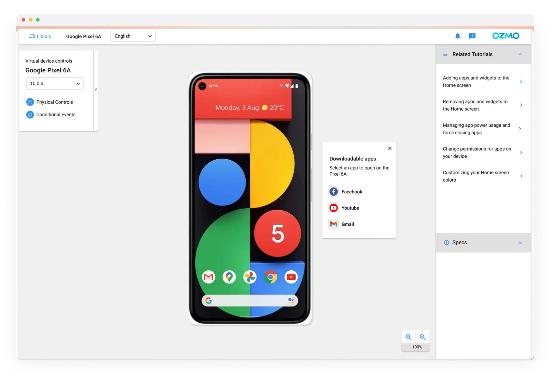
Task: Click the Physical Controls blue icon
Action: click(30, 102)
